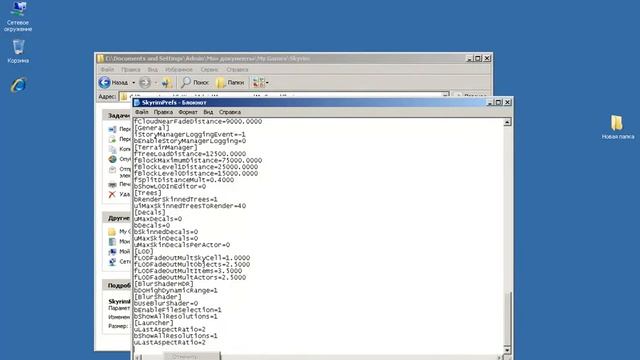Click the Notepad vertical scrollbar up arrow
This screenshot has height=360, width=640.
[x=507, y=122]
